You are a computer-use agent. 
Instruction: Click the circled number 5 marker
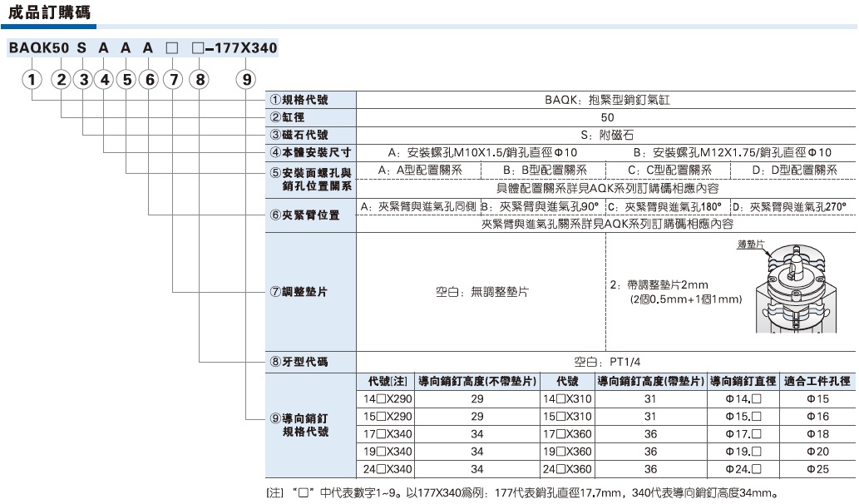tap(126, 80)
